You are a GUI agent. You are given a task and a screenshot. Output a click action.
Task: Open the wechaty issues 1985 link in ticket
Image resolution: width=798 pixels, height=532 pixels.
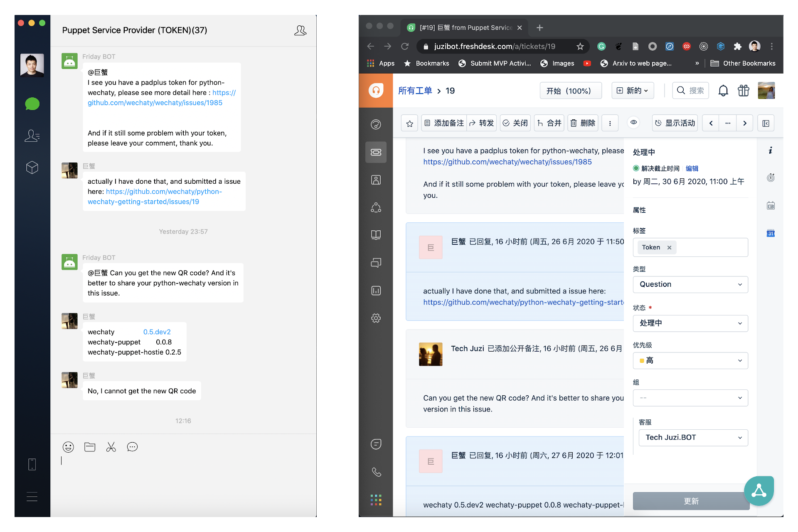coord(507,162)
